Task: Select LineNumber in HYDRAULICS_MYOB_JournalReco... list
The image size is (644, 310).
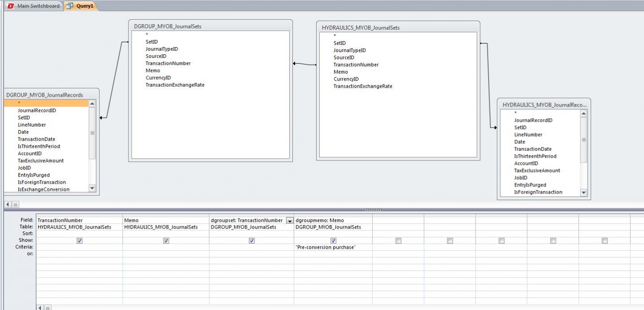Action: tap(528, 135)
